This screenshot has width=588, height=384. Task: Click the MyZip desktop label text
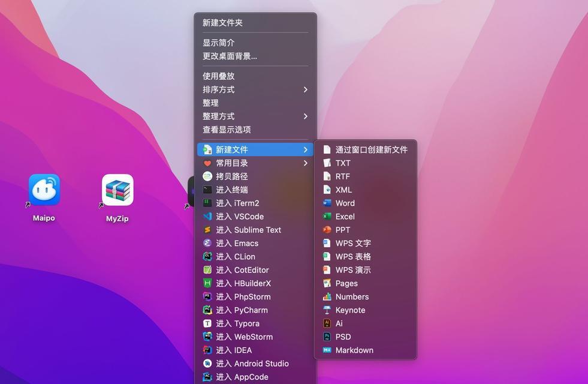pos(117,218)
